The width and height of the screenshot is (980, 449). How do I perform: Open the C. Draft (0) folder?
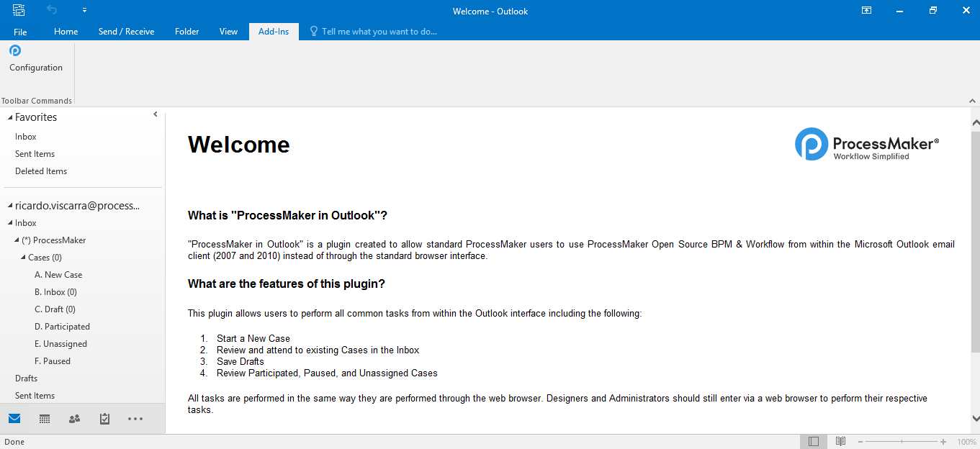(x=55, y=309)
